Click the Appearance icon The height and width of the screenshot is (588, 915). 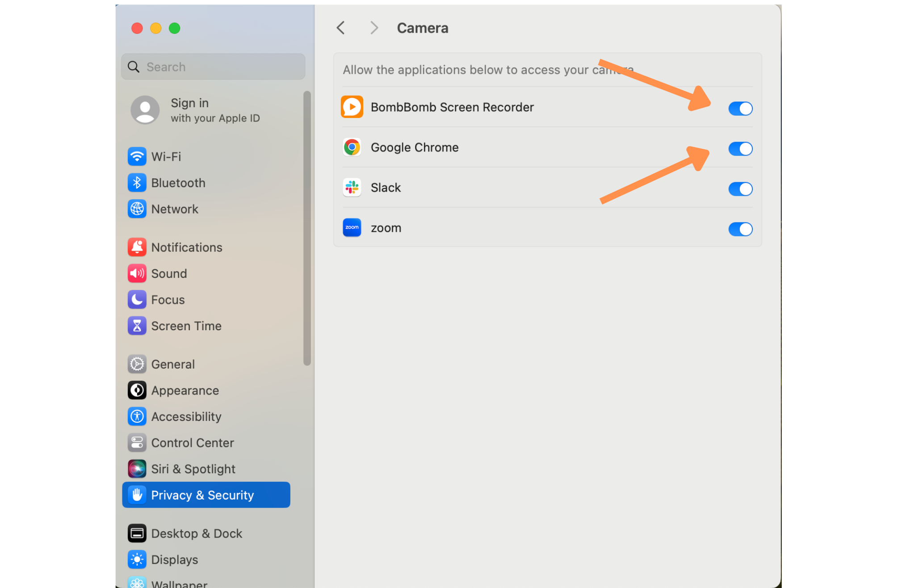pyautogui.click(x=137, y=391)
